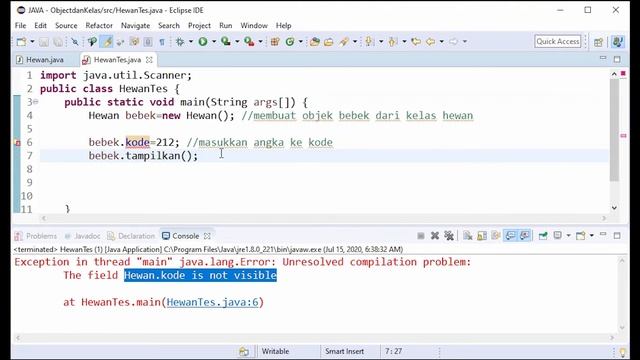The height and width of the screenshot is (360, 640).
Task: Click the Last Edit Location icon
Action: coord(416,42)
